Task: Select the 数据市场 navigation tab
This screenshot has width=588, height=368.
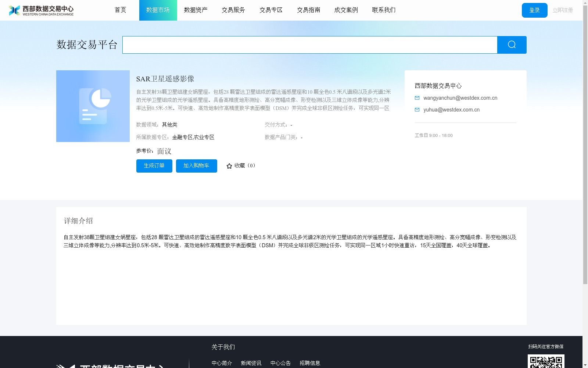Action: (x=158, y=10)
